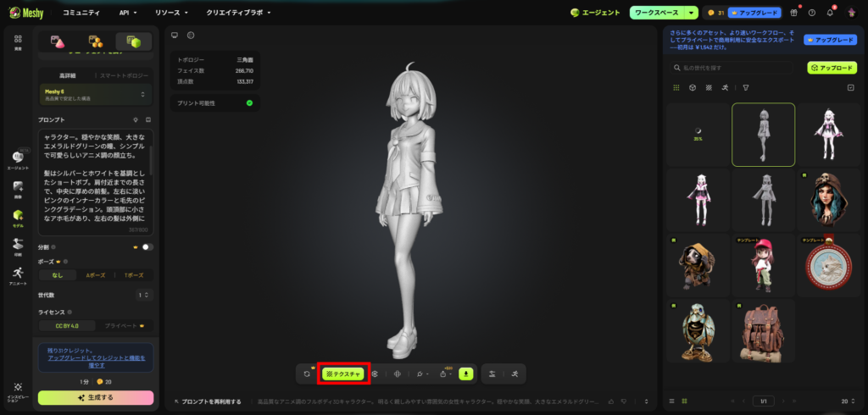
Task: Select the Tポーズ option
Action: point(133,275)
